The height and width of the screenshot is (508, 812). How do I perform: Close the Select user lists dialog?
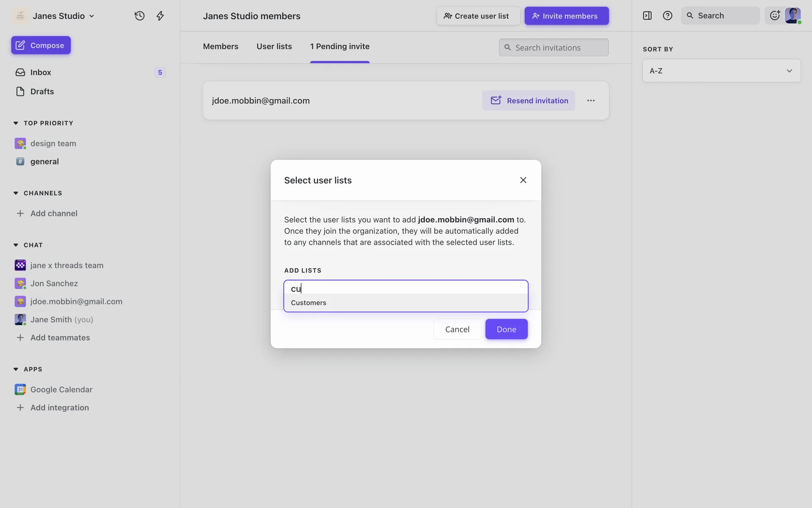(523, 180)
